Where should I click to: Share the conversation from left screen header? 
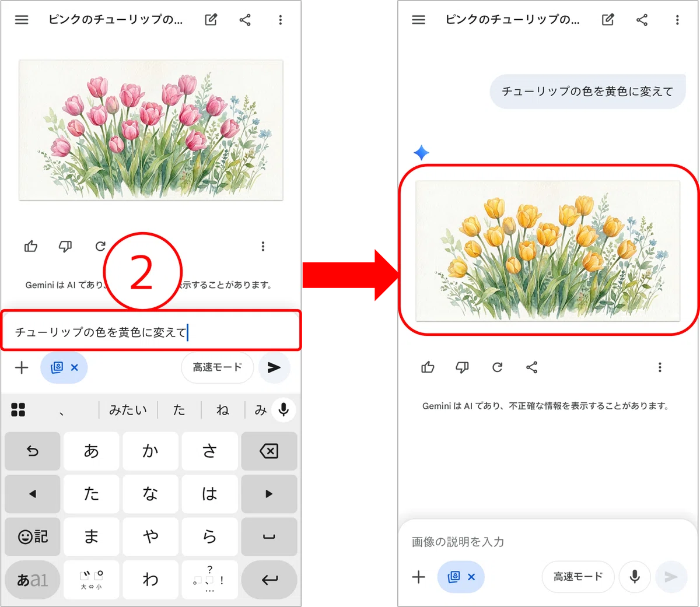[x=245, y=20]
